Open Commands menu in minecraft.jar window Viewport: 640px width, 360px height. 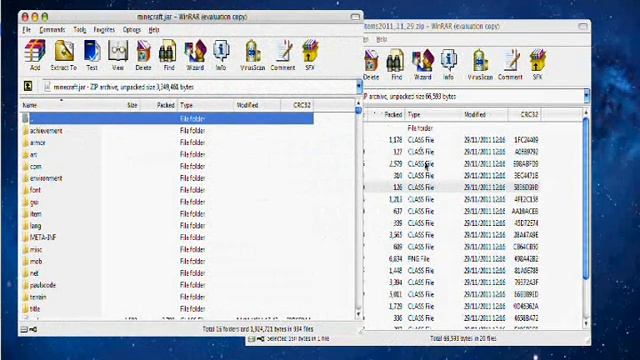[52, 30]
